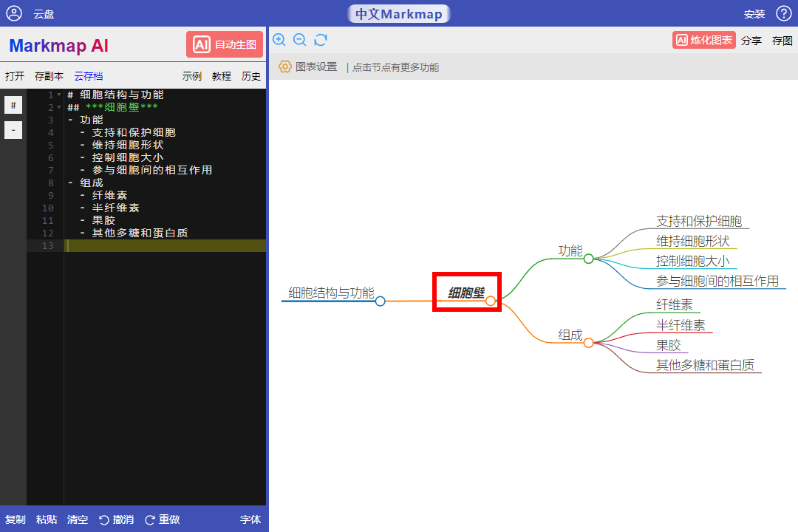Click the Markmap AI logo
Viewport: 798px width, 532px height.
[x=59, y=45]
